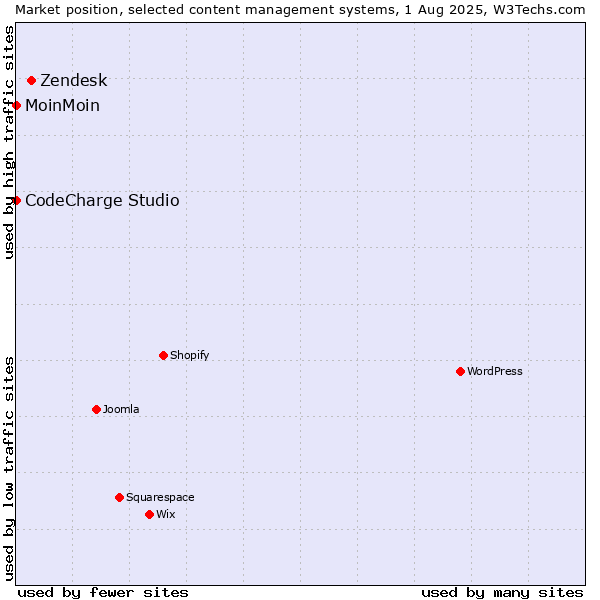Click the WordPress red data point

460,371
